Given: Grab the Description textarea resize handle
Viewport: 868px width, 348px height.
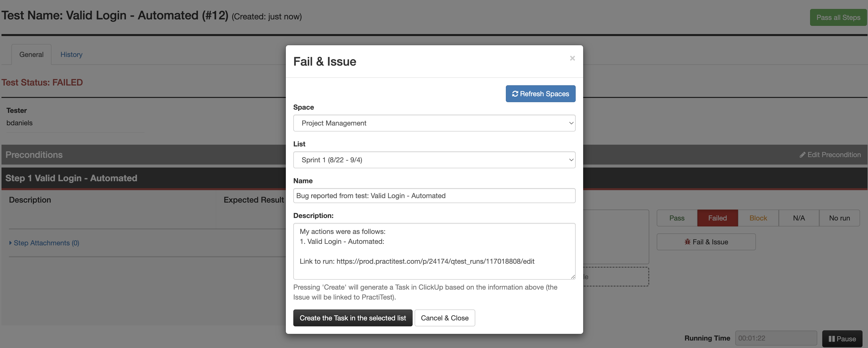Looking at the screenshot, I should click(x=573, y=277).
